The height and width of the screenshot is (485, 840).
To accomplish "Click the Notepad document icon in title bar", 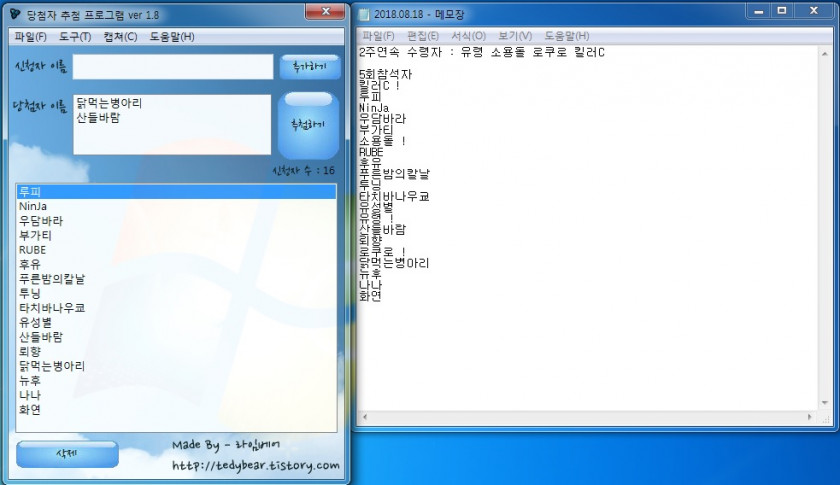I will [364, 12].
